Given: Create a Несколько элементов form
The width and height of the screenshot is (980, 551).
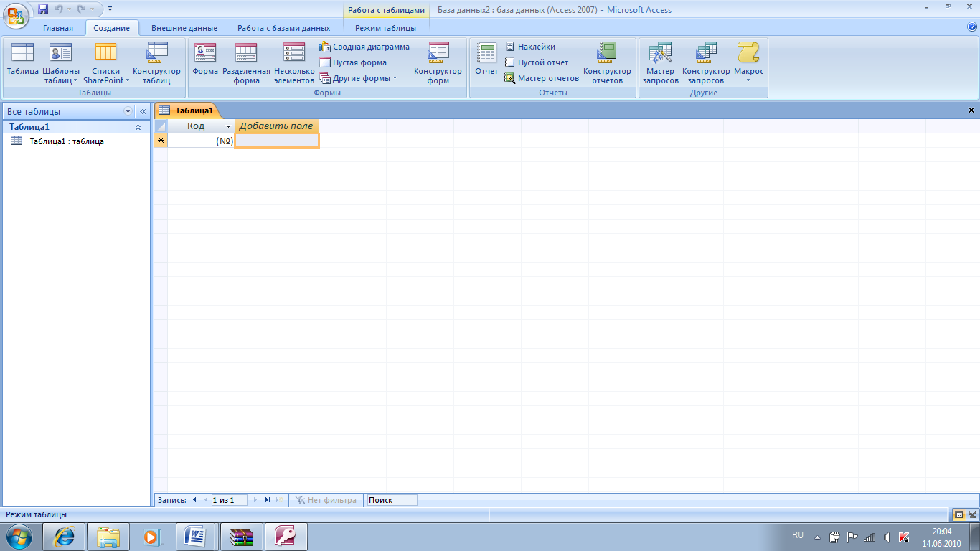Looking at the screenshot, I should [x=294, y=63].
